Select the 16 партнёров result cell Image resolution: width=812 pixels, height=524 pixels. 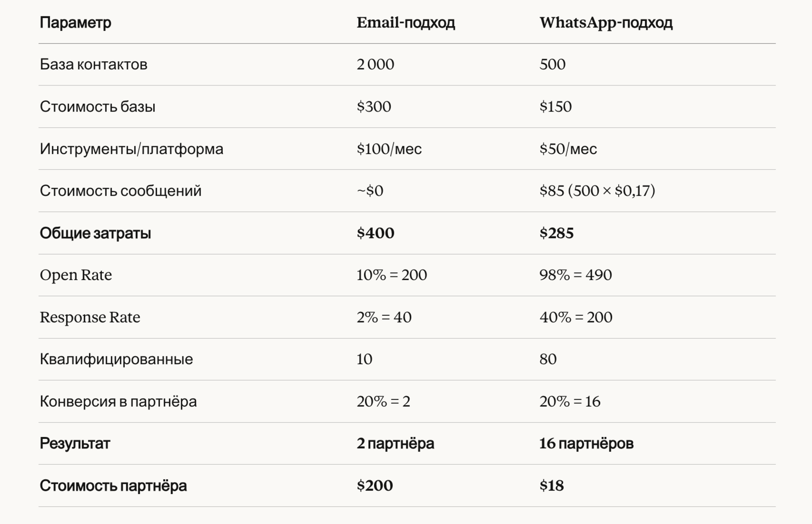pos(586,443)
